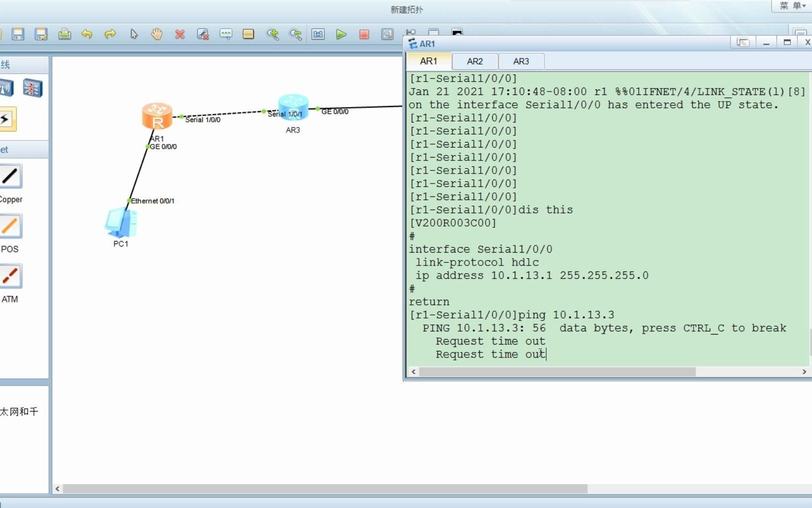This screenshot has width=812, height=508.
Task: Click the 'Serial 1/0/1' interface label
Action: pos(285,114)
